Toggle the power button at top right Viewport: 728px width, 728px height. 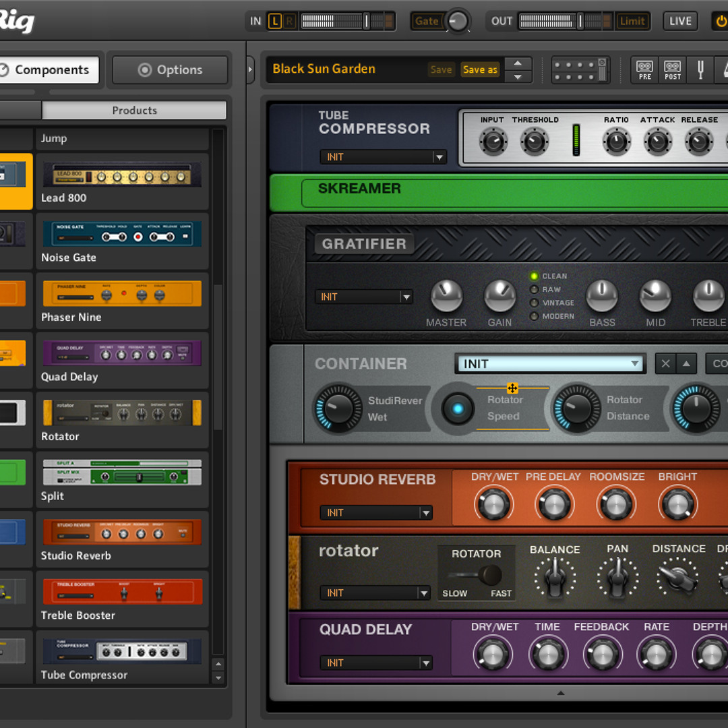tap(720, 21)
